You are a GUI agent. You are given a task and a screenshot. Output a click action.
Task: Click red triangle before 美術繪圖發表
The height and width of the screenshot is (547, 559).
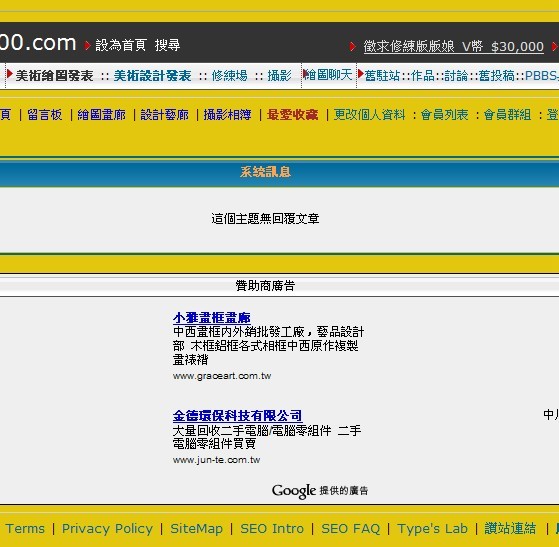click(10, 74)
